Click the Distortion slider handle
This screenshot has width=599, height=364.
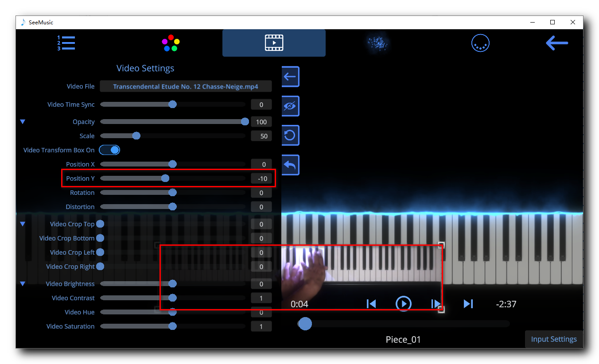tap(173, 207)
